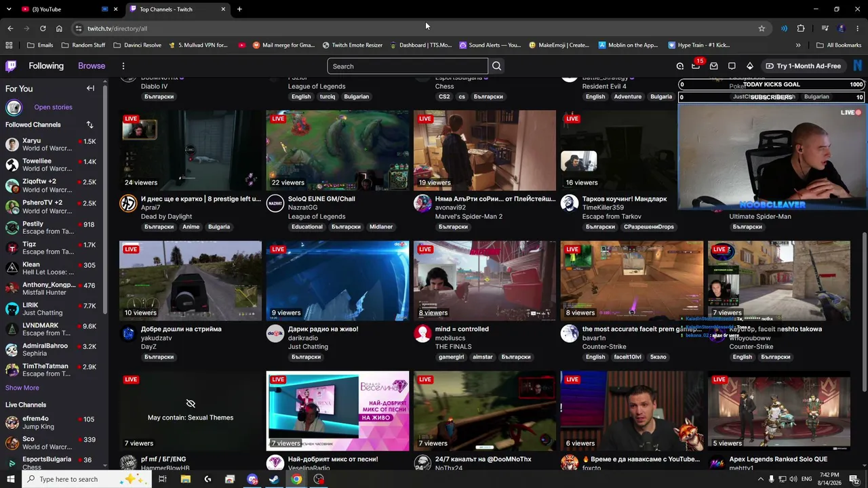Click the Educational tag under NazratGG
This screenshot has height=488, width=868.
pos(307,227)
